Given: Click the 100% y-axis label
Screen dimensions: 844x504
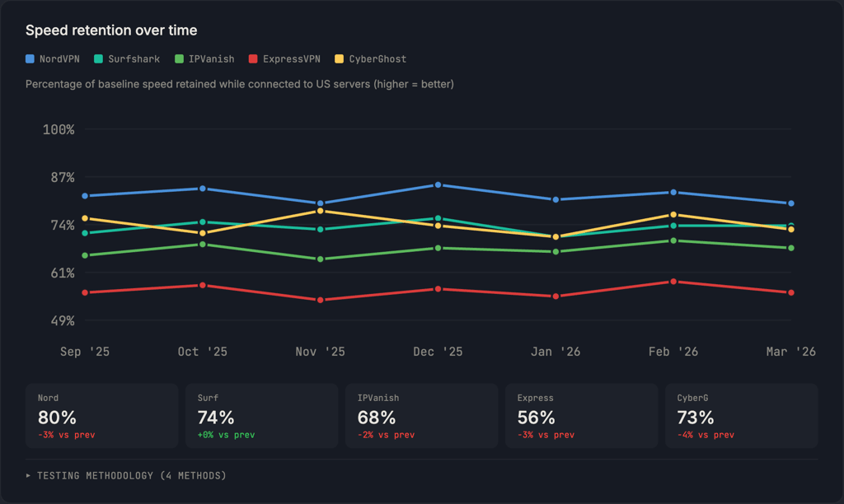Looking at the screenshot, I should tap(59, 129).
